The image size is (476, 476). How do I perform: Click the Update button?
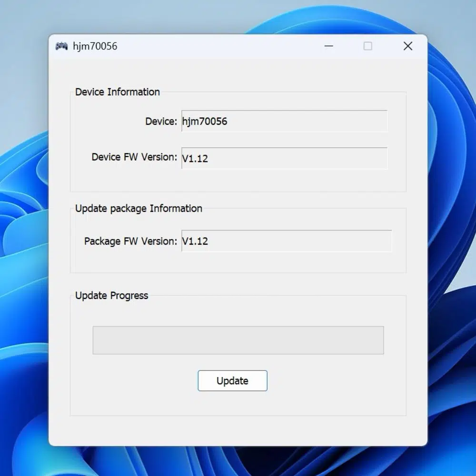click(x=233, y=381)
